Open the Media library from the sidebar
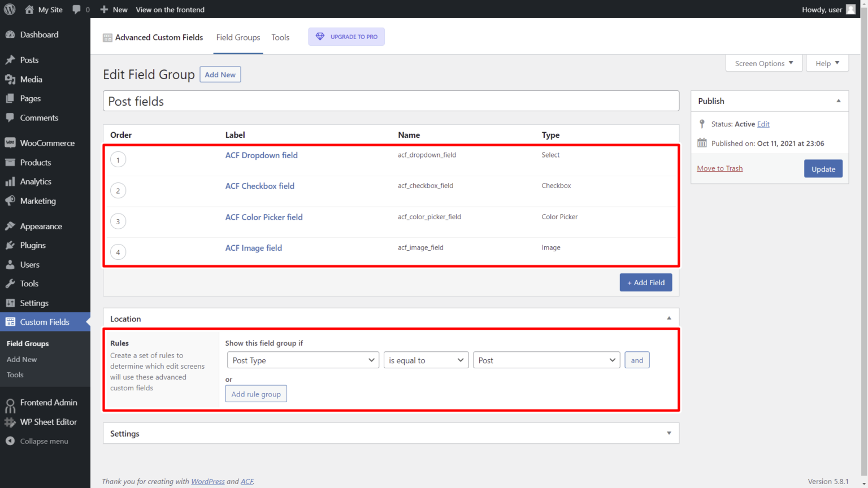This screenshot has width=868, height=488. (11, 79)
